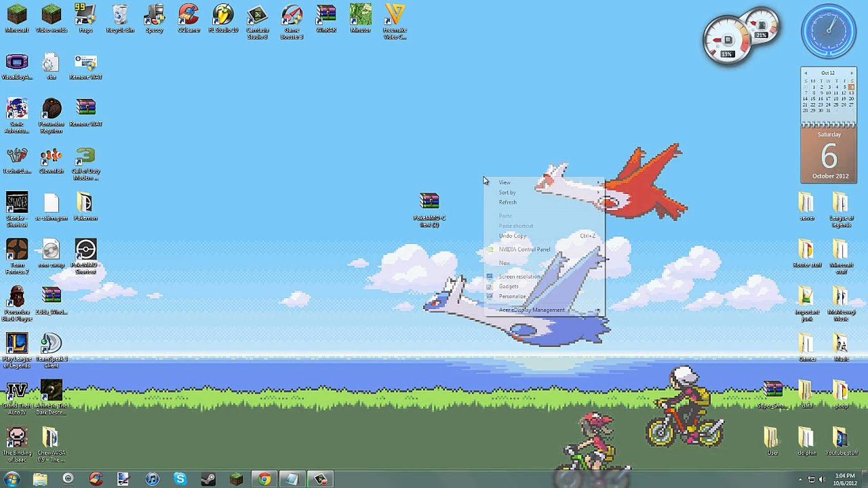Viewport: 868px width, 488px height.
Task: Select the Speccy desktop shortcut
Action: pyautogui.click(x=154, y=18)
